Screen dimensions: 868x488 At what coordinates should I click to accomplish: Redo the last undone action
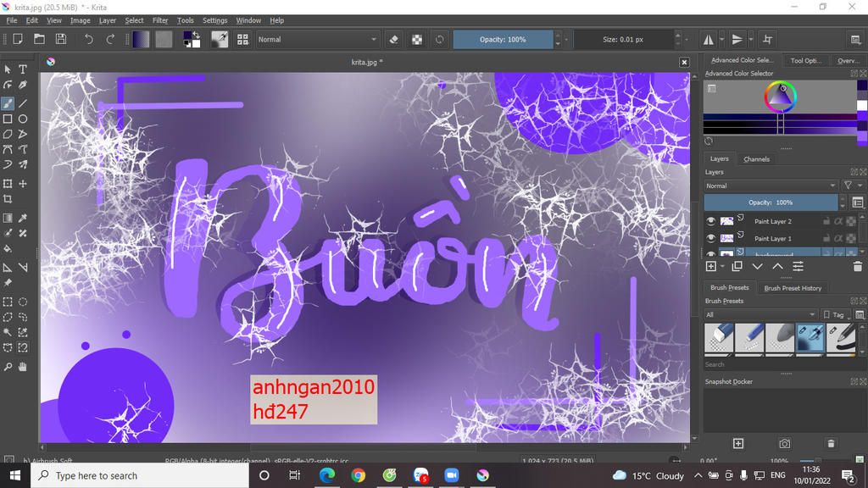tap(110, 39)
